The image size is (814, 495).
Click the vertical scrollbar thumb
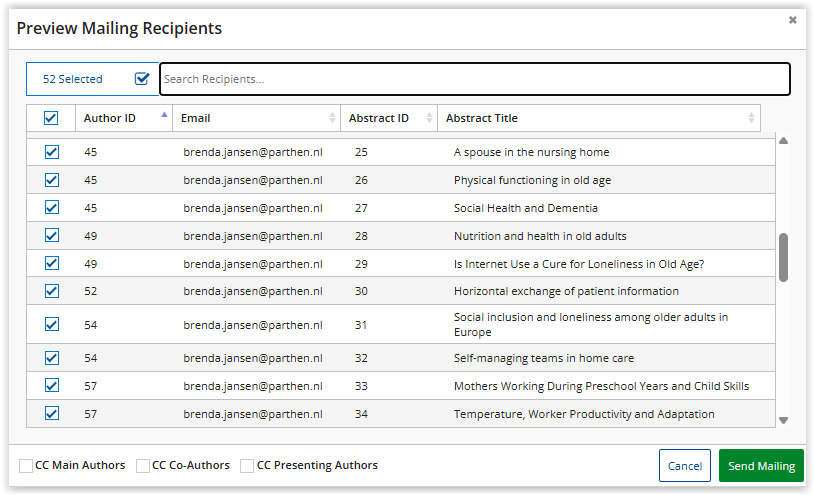click(783, 257)
